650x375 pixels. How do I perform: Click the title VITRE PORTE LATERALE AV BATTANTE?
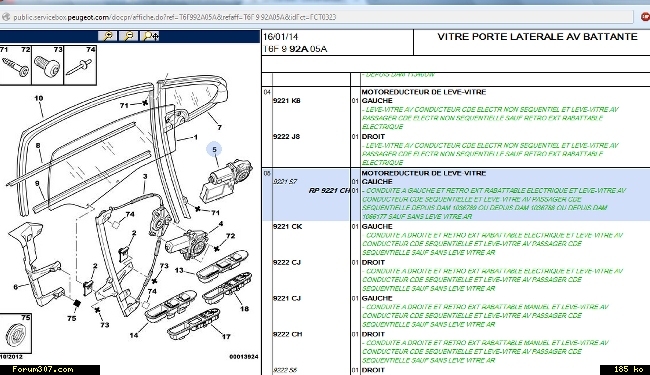(x=537, y=37)
